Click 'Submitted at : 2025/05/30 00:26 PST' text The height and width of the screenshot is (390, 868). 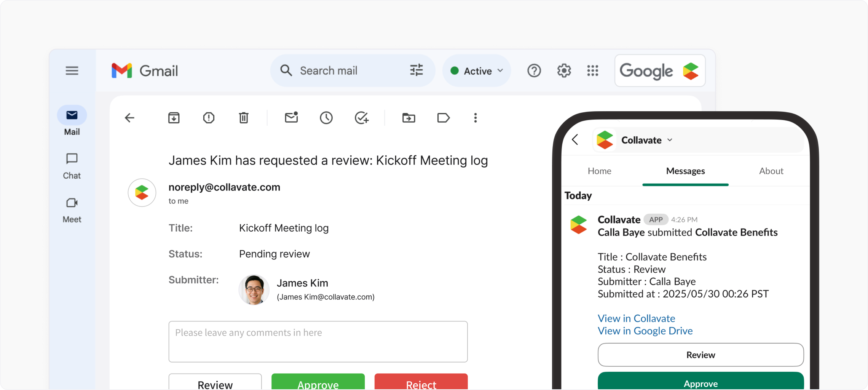point(683,294)
